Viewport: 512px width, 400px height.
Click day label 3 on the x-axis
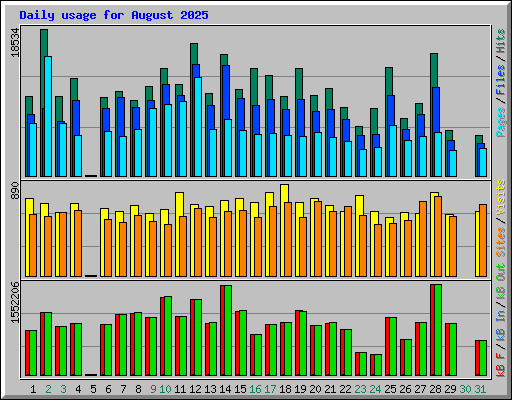point(63,389)
